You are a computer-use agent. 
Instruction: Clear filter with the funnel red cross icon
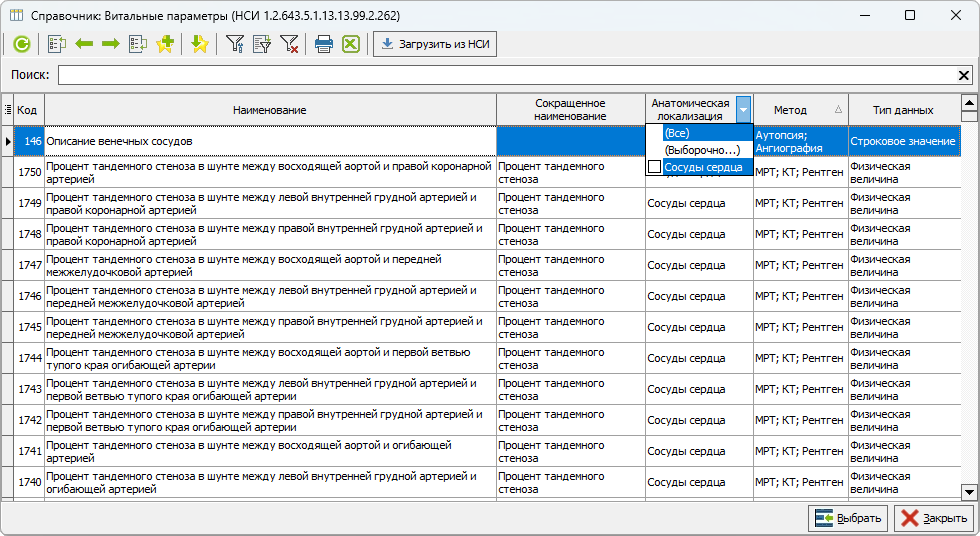click(x=289, y=44)
